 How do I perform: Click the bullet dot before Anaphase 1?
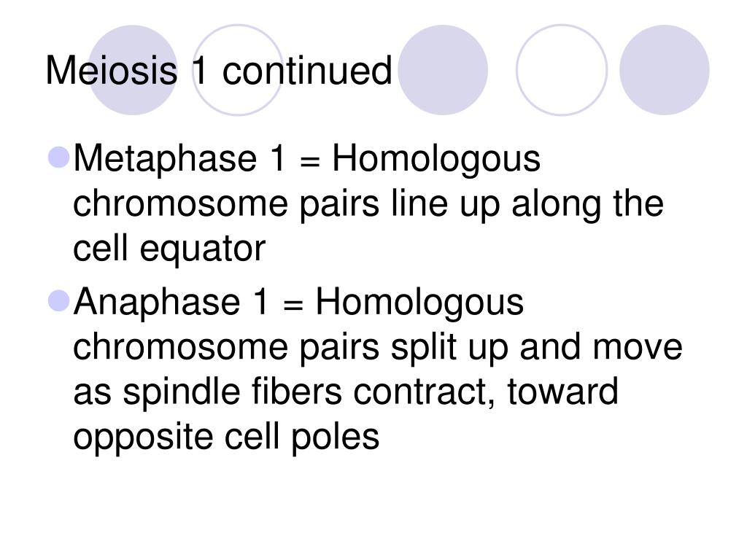[59, 301]
